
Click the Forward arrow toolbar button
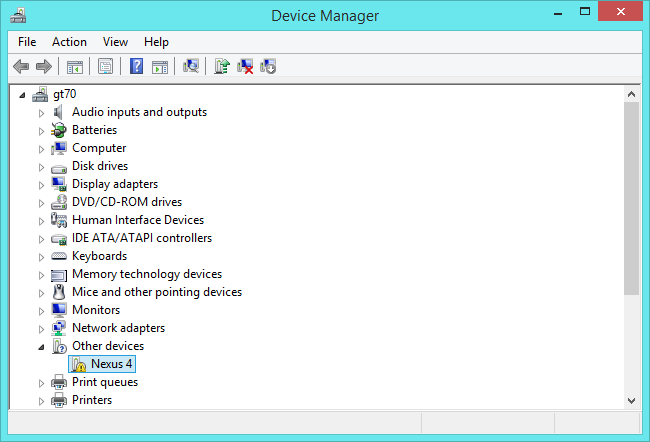pyautogui.click(x=43, y=67)
